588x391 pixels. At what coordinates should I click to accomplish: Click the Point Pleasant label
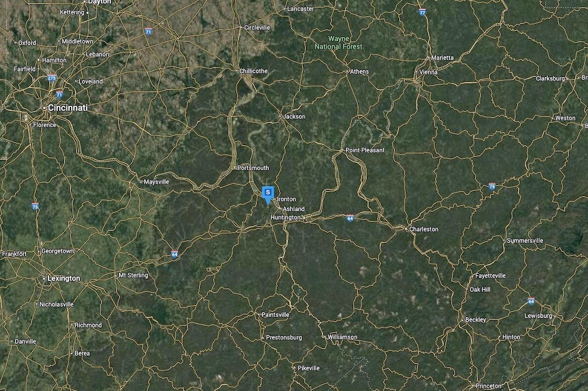[365, 150]
